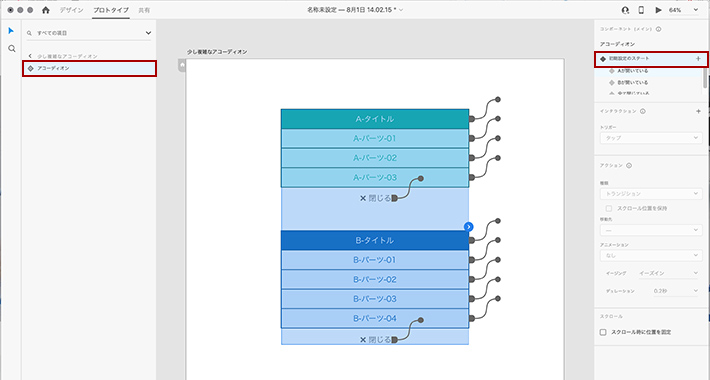Expand the イージング イーズイン dropdown
Image resolution: width=710 pixels, height=380 pixels.
668,273
